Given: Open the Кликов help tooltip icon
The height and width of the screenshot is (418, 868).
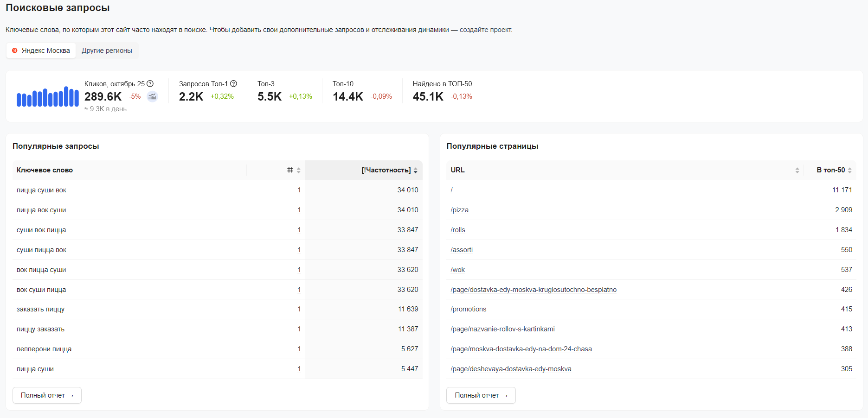Looking at the screenshot, I should pos(149,83).
